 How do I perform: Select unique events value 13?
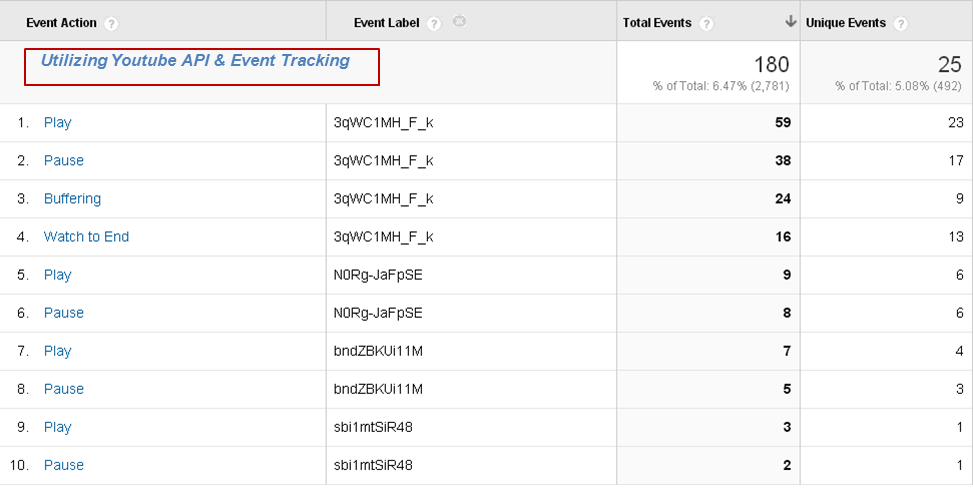956,237
